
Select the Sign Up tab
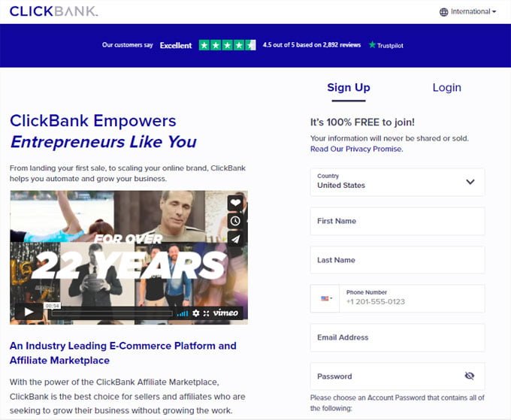pyautogui.click(x=349, y=87)
